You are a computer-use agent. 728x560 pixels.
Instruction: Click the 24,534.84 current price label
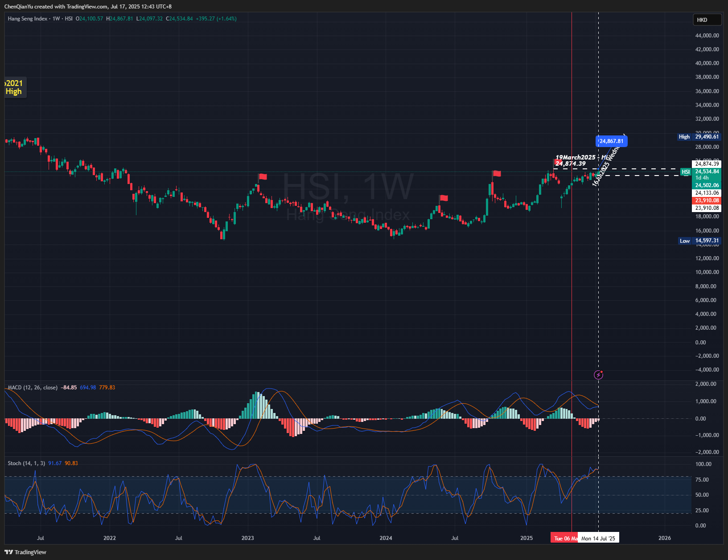[707, 172]
